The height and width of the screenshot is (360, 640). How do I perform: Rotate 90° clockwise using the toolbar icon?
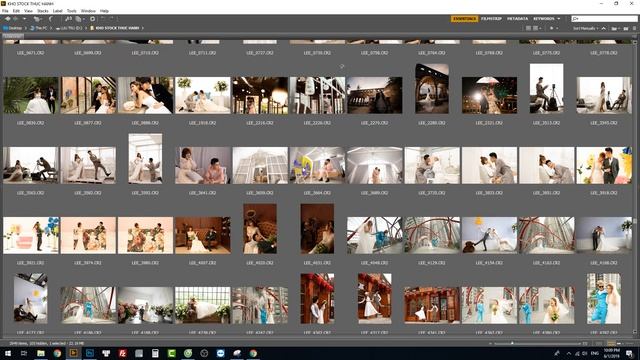click(111, 19)
